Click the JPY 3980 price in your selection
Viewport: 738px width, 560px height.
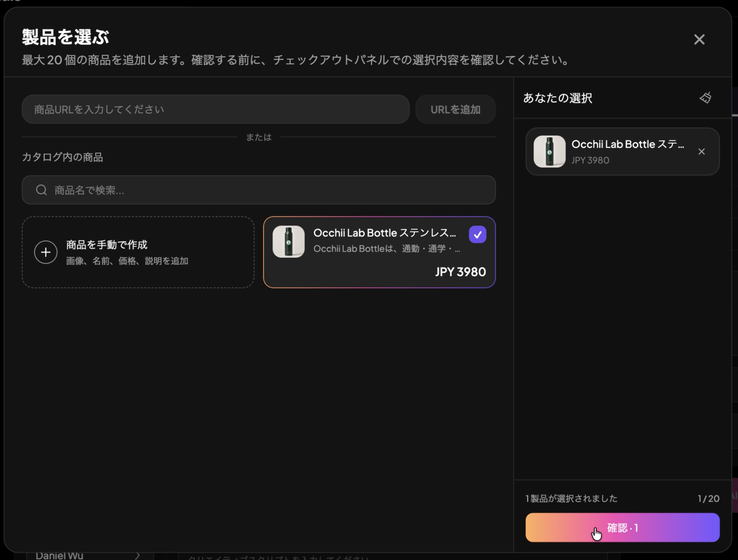tap(590, 160)
